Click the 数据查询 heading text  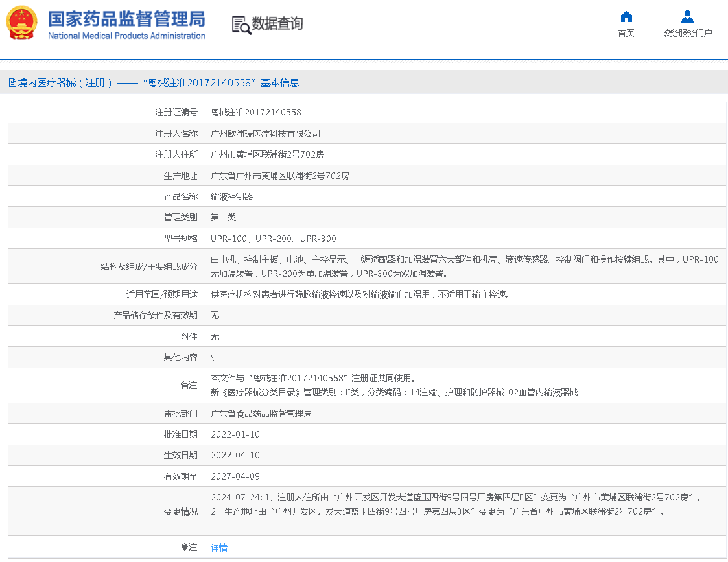pos(277,24)
